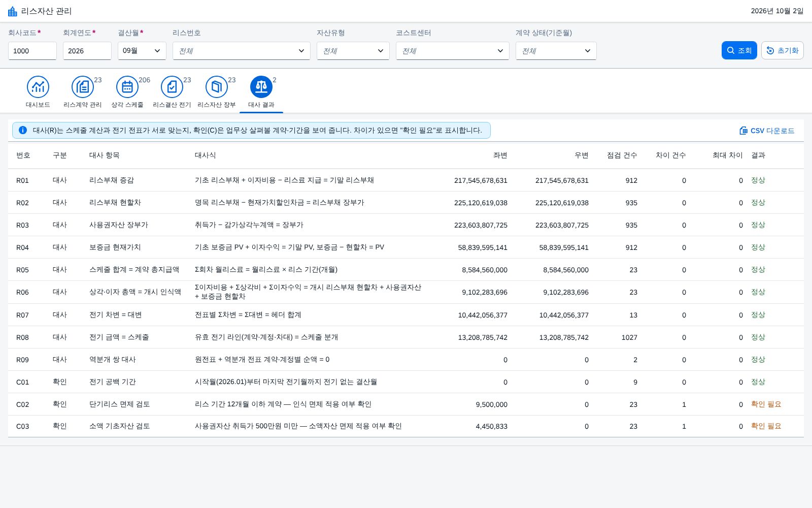Viewport: 812px width, 508px height.
Task: Click the 조회 search button
Action: tap(739, 50)
